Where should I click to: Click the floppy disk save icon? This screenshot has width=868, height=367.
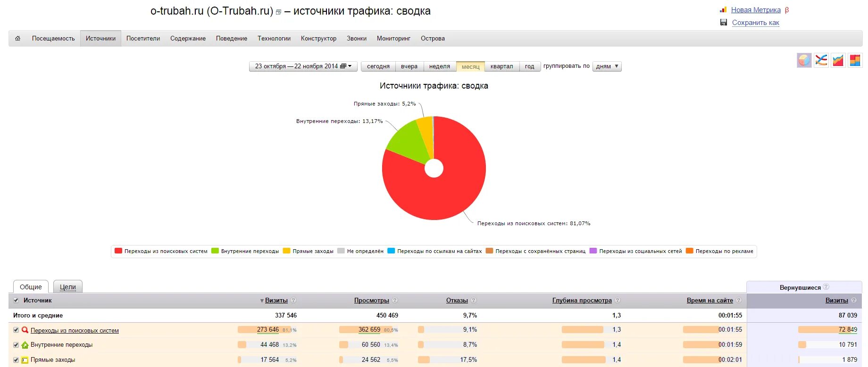(724, 22)
